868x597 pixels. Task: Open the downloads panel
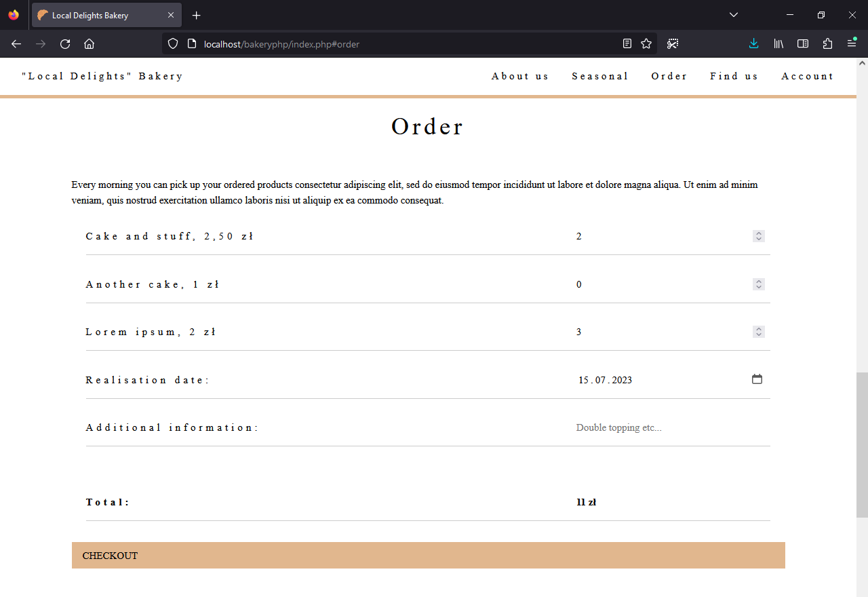[x=754, y=44]
